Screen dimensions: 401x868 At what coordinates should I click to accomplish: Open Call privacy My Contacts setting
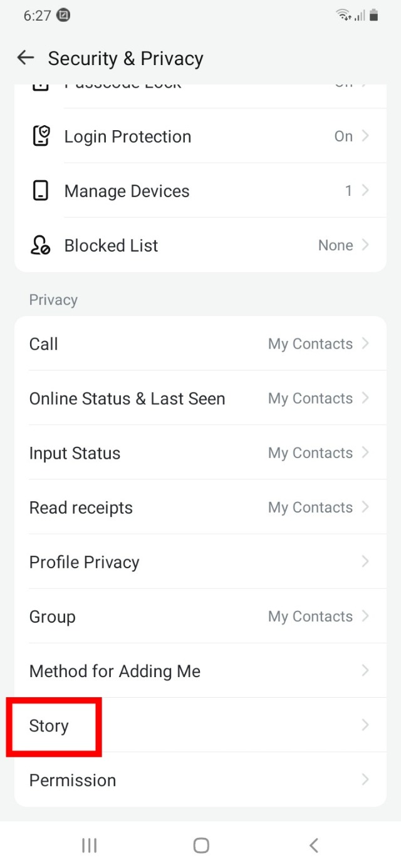310,344
